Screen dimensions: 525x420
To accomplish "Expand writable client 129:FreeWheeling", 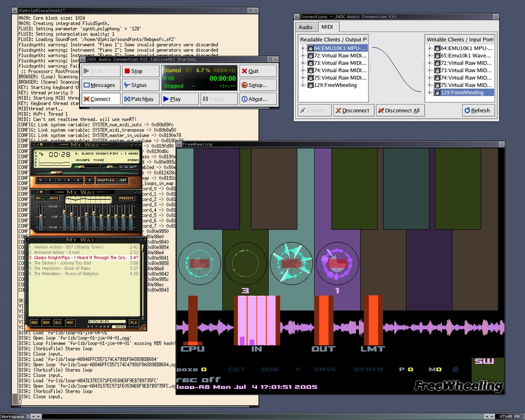I will coord(430,93).
